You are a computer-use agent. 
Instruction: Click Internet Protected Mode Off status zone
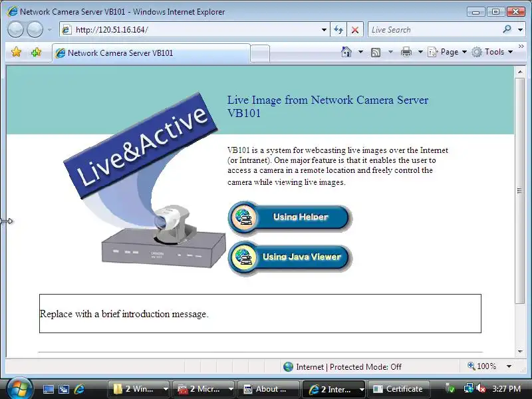tap(342, 367)
